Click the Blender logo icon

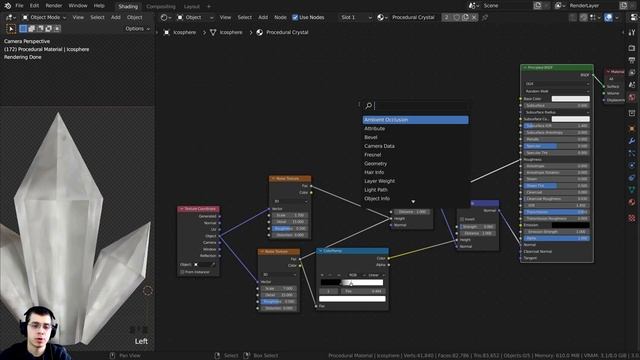pyautogui.click(x=7, y=6)
